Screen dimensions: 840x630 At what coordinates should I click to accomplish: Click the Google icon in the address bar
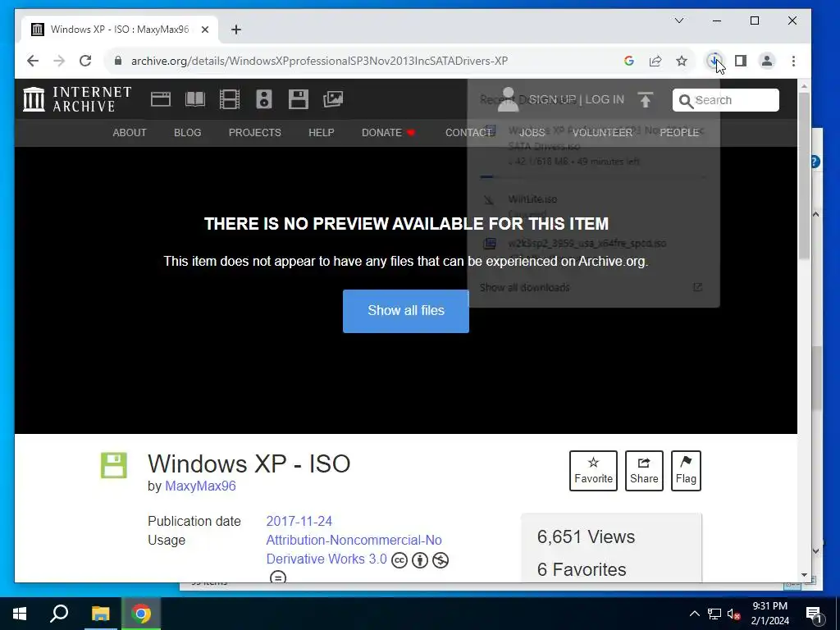(629, 61)
